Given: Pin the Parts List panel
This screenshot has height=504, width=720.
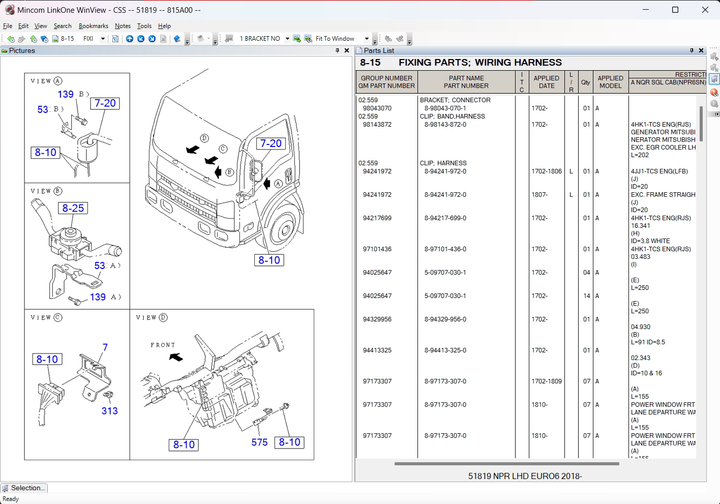Looking at the screenshot, I should [692, 50].
